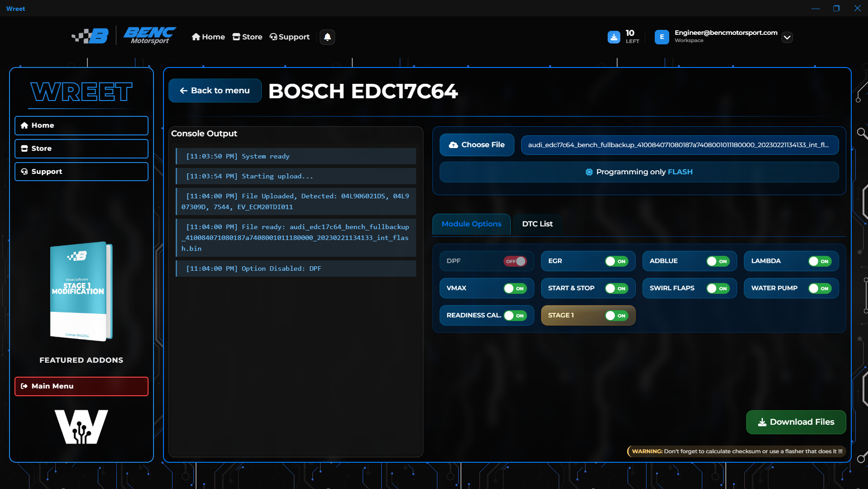Open Store from the top navigation
Viewport: 868px width, 489px height.
pyautogui.click(x=247, y=37)
